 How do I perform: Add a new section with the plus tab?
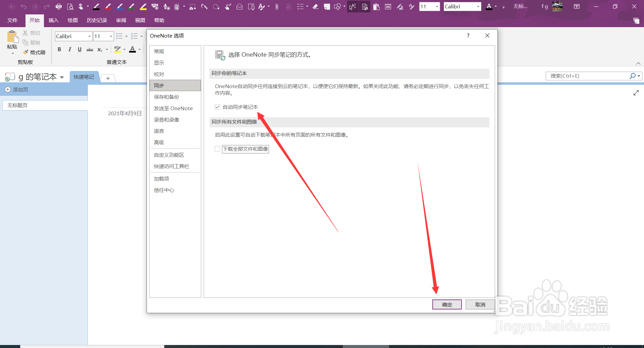[108, 78]
